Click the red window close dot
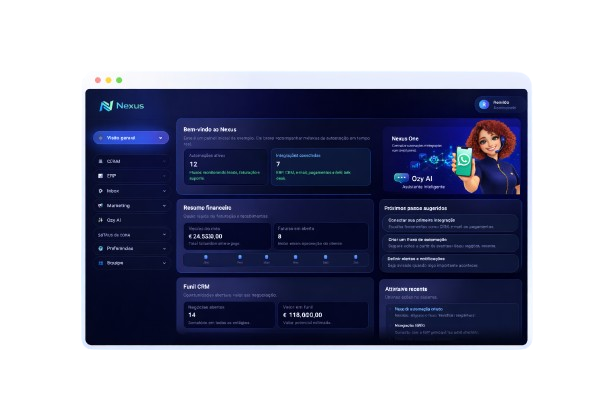The width and height of the screenshot is (612, 408). (98, 80)
